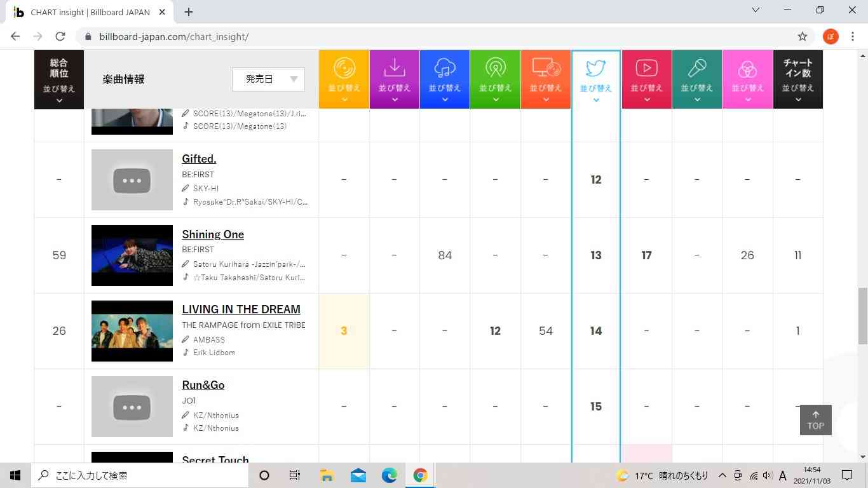This screenshot has width=868, height=488.
Task: Sort by download icon column
Action: [395, 79]
